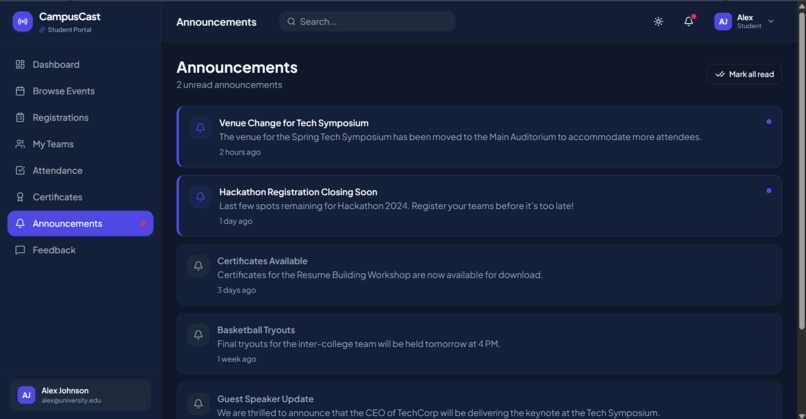Screen dimensions: 806x419
Task: Click the Mark all read button
Action: 744,74
